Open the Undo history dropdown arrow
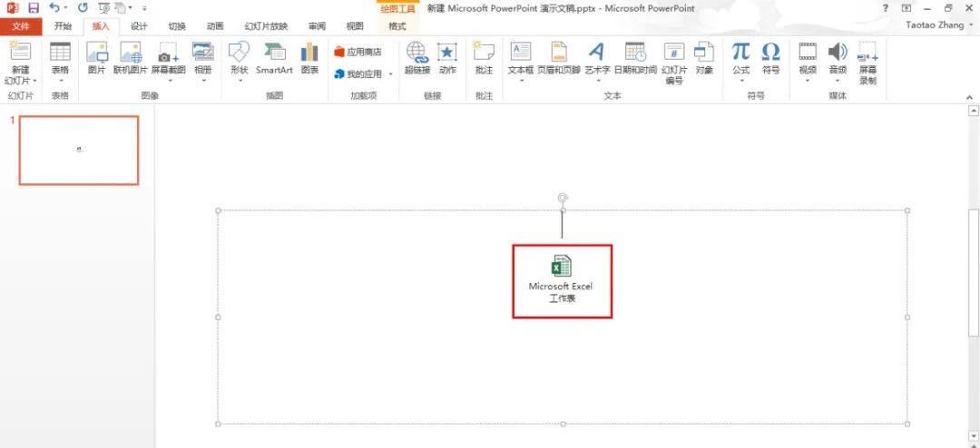The image size is (980, 448). pos(65,8)
